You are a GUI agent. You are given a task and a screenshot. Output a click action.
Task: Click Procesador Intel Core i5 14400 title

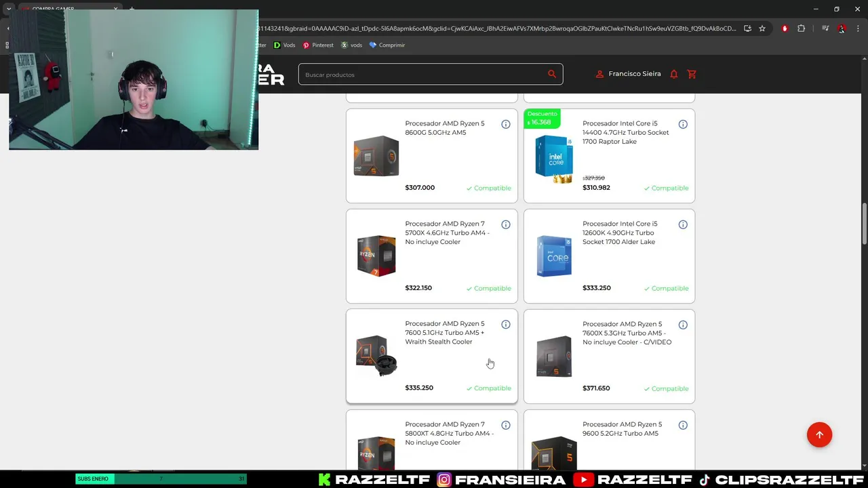point(625,132)
